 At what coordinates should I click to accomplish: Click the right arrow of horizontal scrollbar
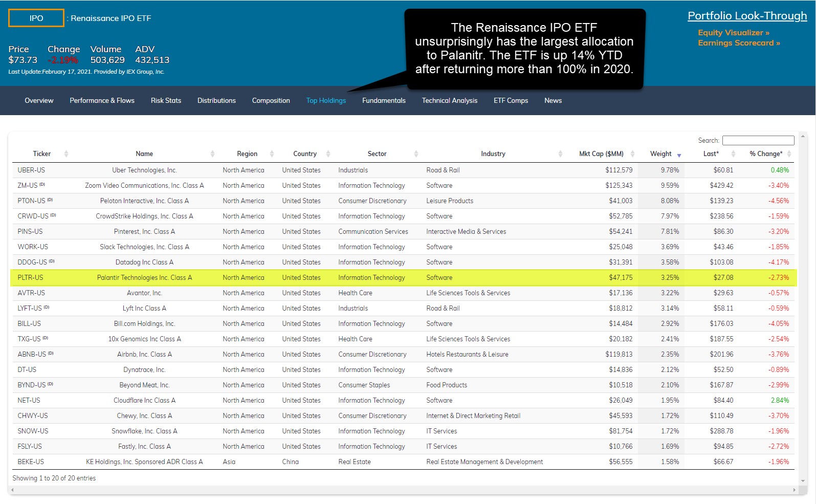[794, 490]
